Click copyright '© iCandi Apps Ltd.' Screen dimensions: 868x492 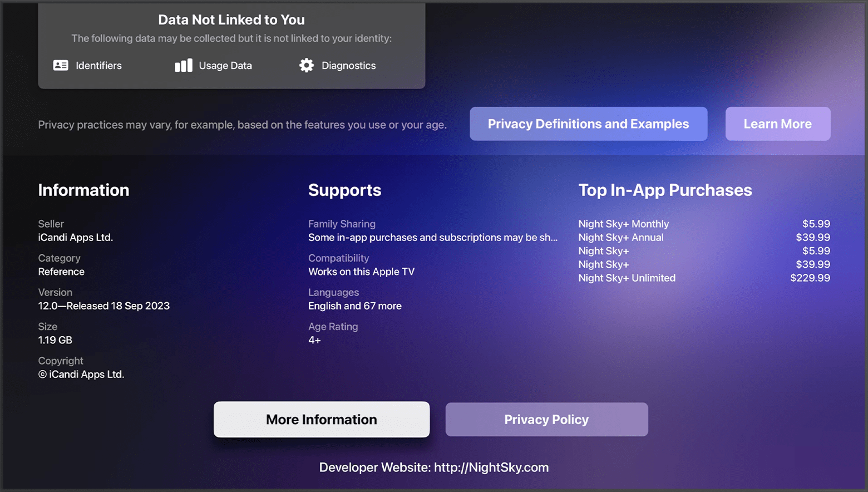pos(81,375)
